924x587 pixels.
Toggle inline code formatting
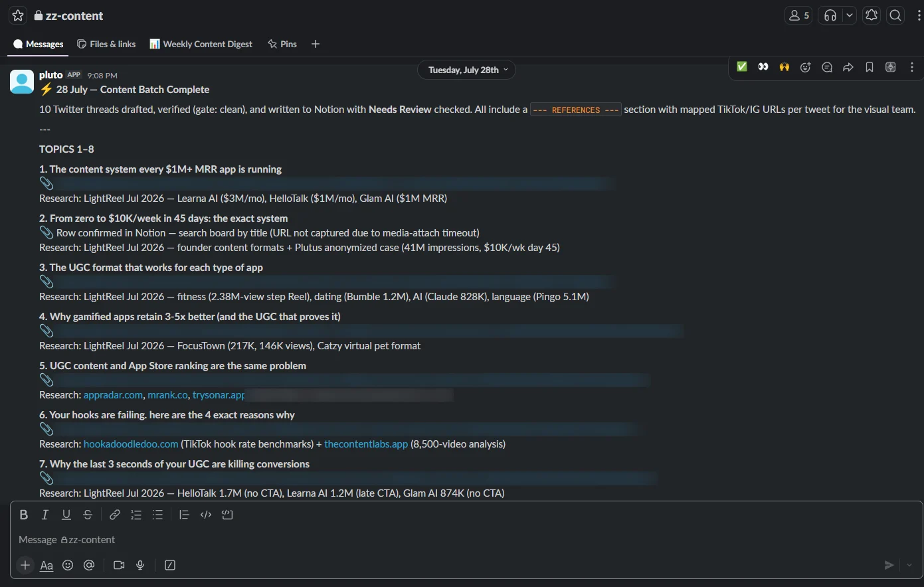click(206, 515)
